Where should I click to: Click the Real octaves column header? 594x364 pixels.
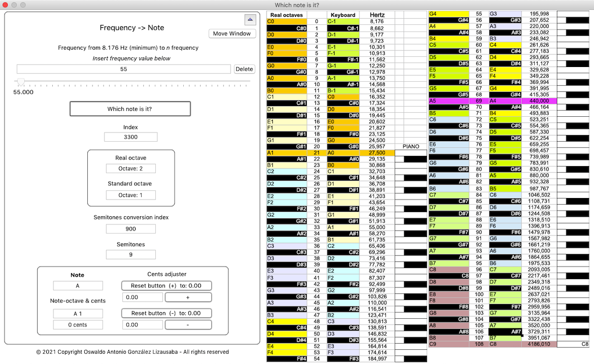(x=286, y=15)
